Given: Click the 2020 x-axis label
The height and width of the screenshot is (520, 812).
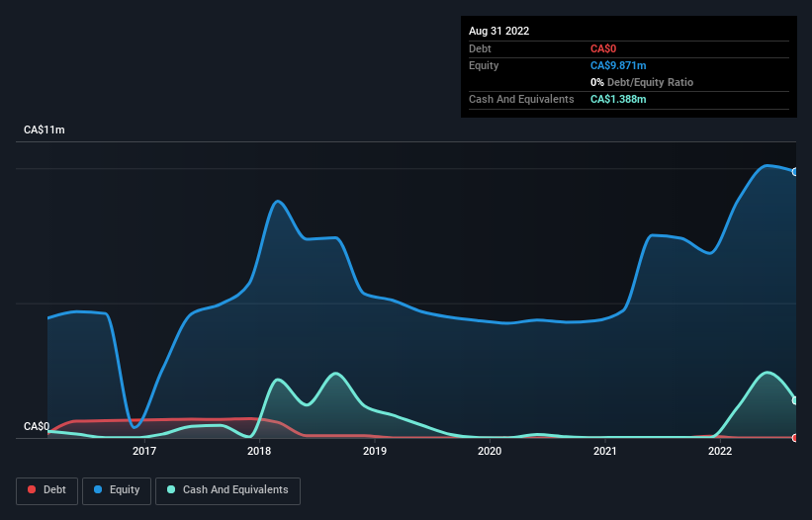Looking at the screenshot, I should 490,451.
